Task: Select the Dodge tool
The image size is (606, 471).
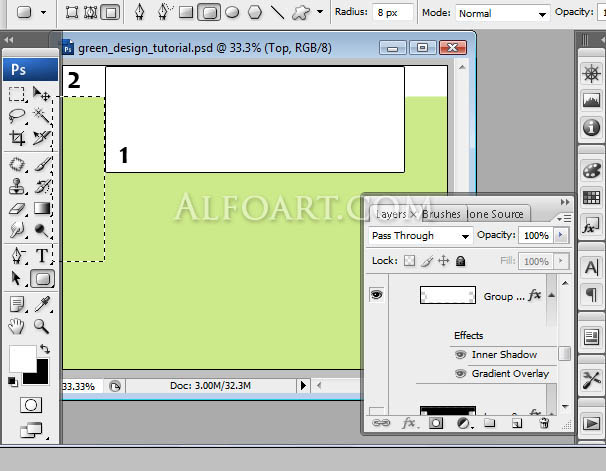Action: (41, 231)
